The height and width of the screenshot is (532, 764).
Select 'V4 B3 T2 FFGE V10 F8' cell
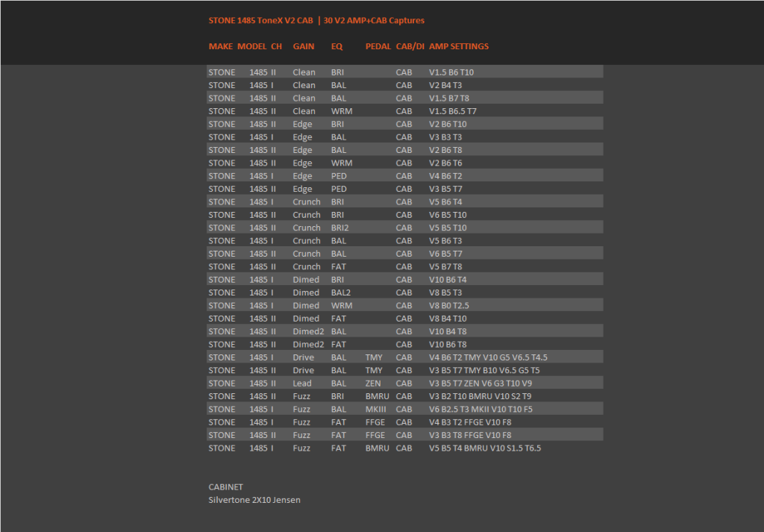[470, 422]
